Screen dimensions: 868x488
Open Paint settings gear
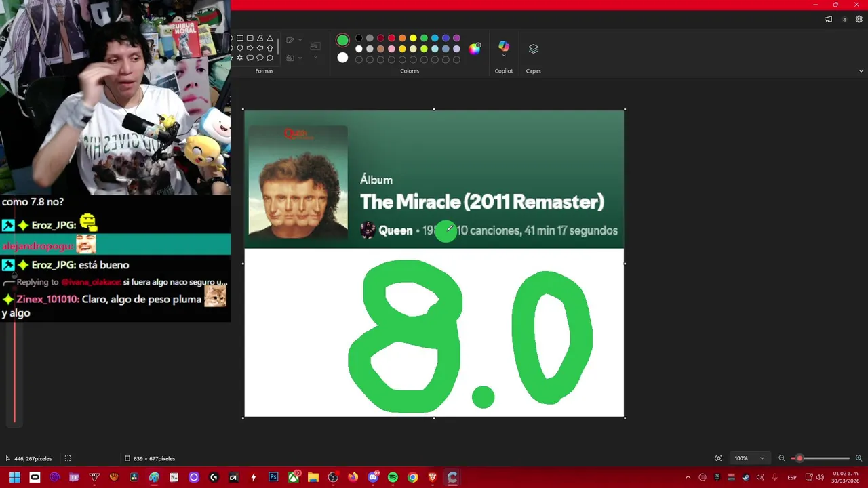pyautogui.click(x=859, y=20)
